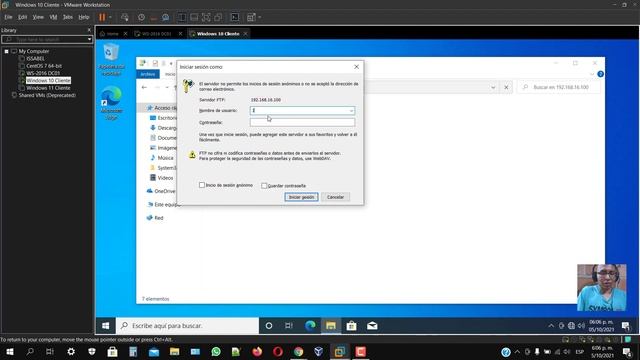Open Chrome from the host taskbar
This screenshot has height=360, width=640.
tap(299, 351)
